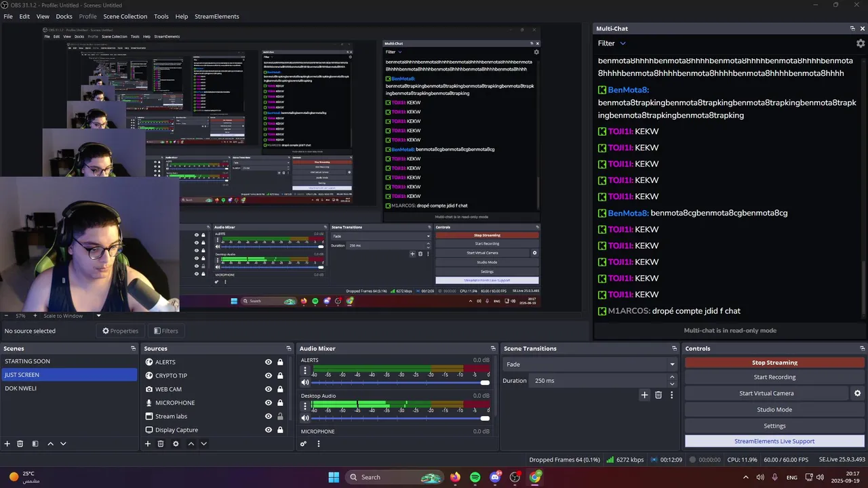Add a new scene transition
This screenshot has width=868, height=488.
click(645, 394)
